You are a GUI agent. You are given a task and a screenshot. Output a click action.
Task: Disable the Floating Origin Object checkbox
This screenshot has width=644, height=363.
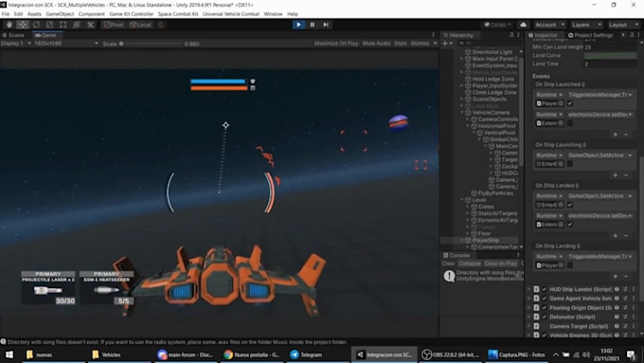[545, 307]
